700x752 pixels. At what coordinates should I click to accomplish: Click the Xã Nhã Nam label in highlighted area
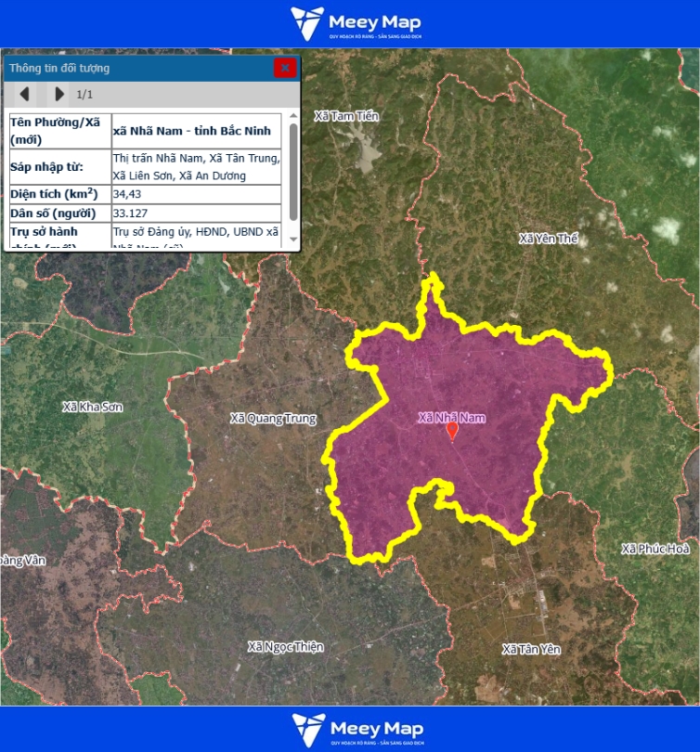451,418
